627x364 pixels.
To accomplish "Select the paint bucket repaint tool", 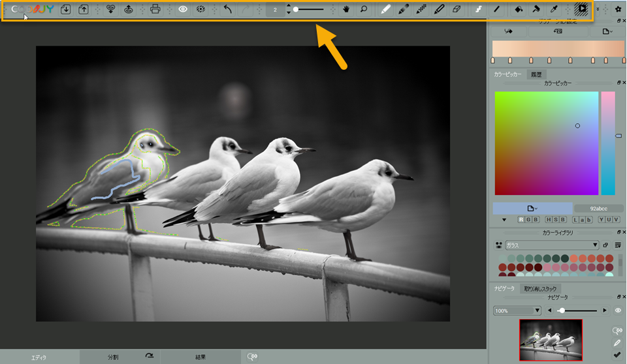I will coord(519,9).
